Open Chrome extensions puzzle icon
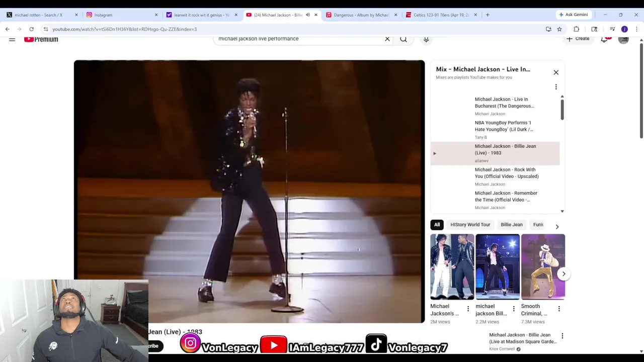Viewport: 644px width, 362px height. click(577, 29)
